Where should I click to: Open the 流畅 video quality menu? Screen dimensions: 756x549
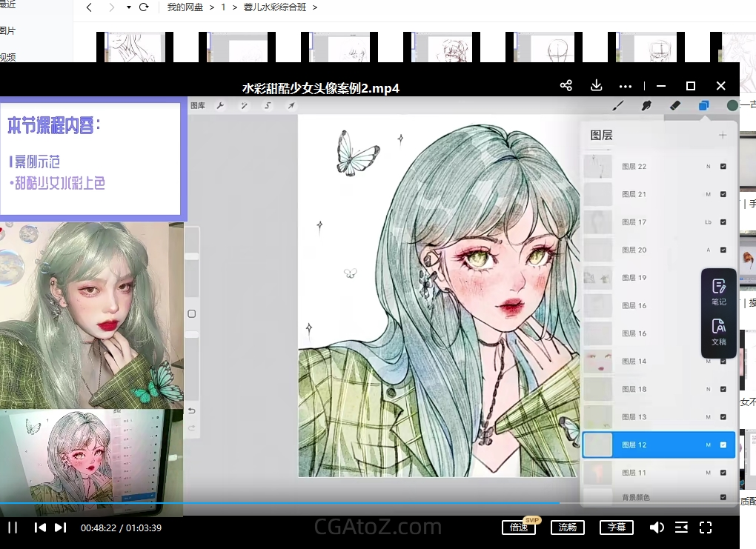[x=567, y=528]
